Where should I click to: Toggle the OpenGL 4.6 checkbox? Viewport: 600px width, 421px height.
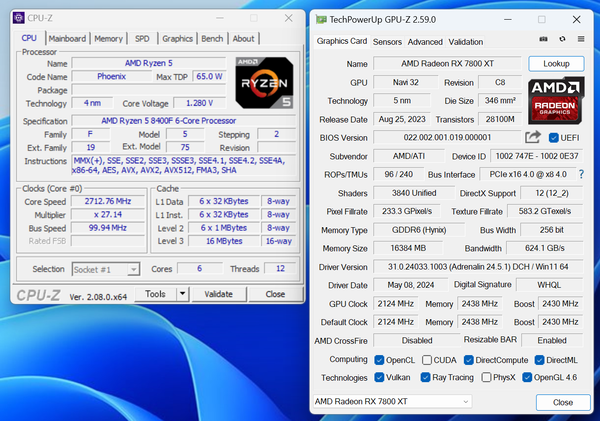click(x=527, y=377)
